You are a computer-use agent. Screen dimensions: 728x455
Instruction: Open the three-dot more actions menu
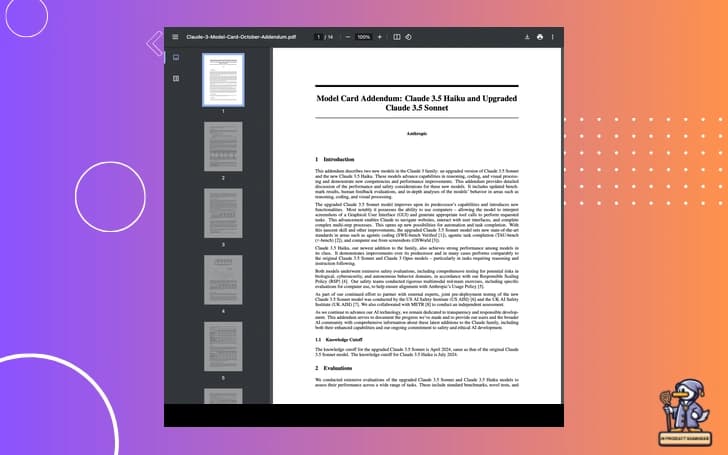(552, 37)
